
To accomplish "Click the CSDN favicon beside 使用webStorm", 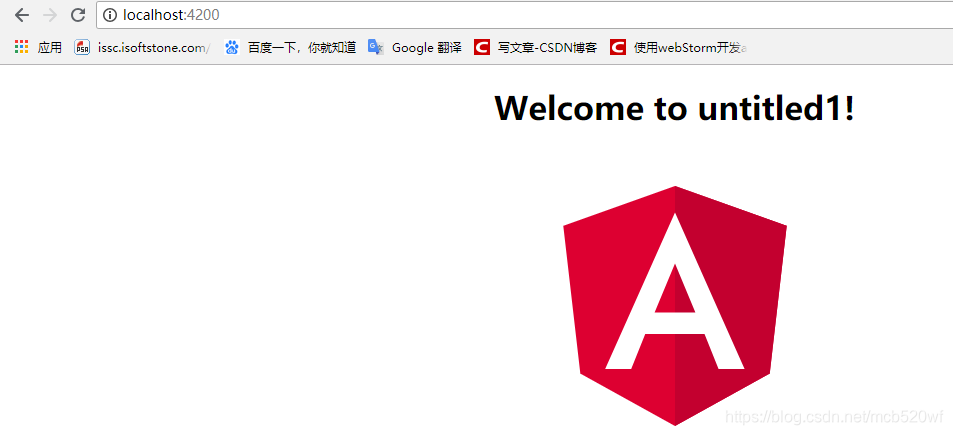I will pos(618,47).
